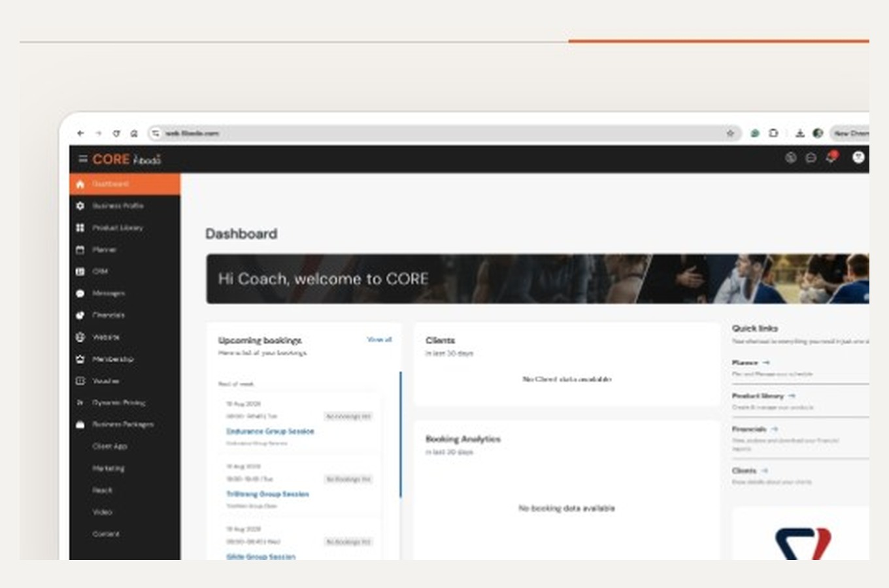This screenshot has height=588, width=889.
Task: Click the browser address bar
Action: click(444, 133)
